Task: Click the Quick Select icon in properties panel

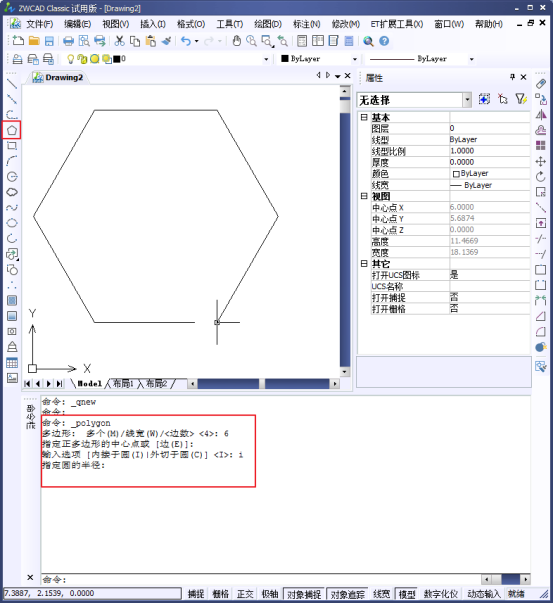Action: [x=484, y=99]
